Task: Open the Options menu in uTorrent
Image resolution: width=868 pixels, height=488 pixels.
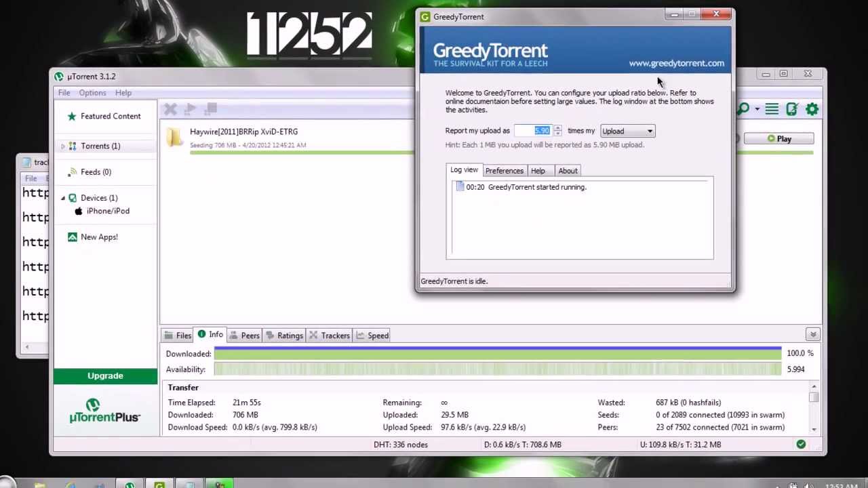Action: [92, 93]
